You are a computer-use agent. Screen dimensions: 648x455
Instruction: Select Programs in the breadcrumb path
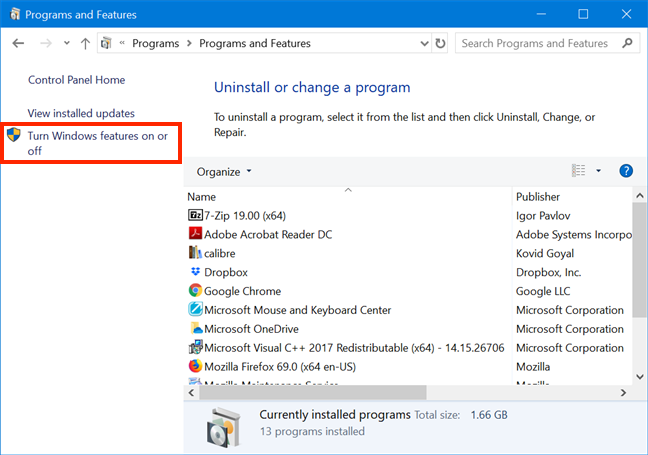click(x=155, y=43)
